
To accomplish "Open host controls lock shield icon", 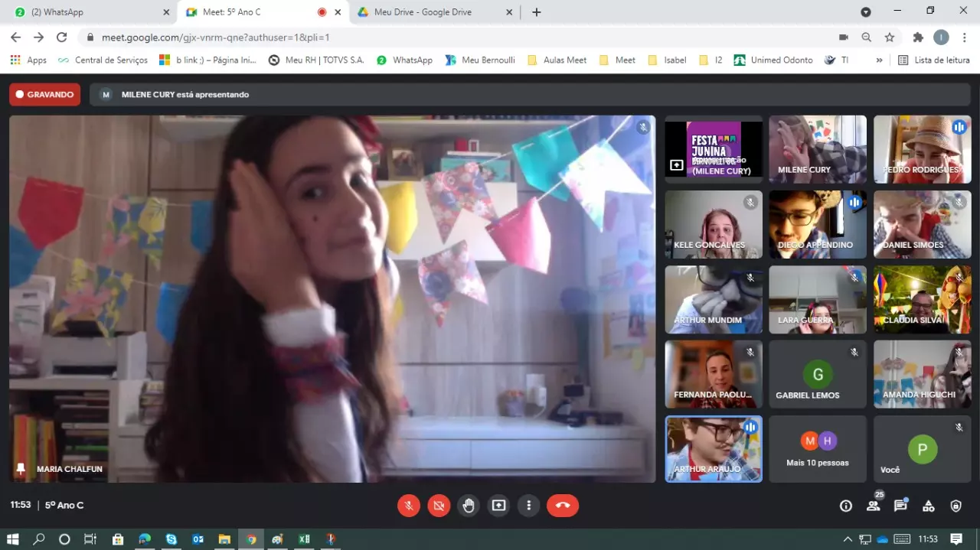I will pyautogui.click(x=955, y=506).
